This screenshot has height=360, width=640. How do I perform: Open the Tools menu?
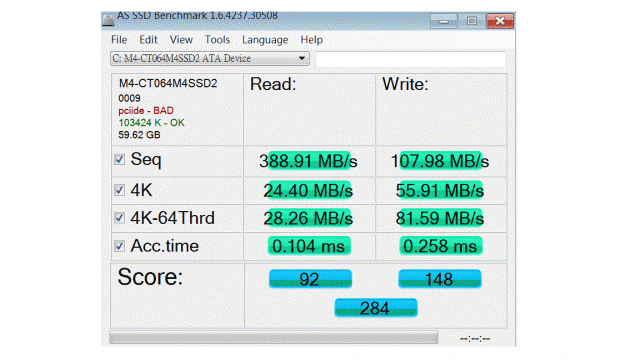point(218,40)
